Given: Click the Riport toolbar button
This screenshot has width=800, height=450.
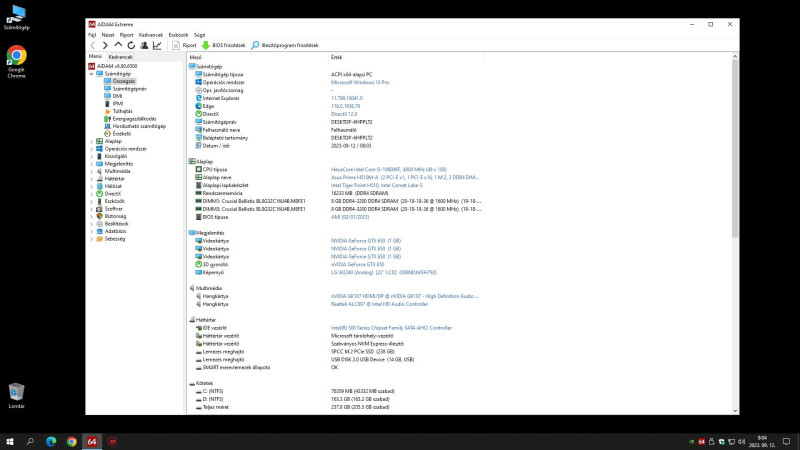Looking at the screenshot, I should 184,45.
